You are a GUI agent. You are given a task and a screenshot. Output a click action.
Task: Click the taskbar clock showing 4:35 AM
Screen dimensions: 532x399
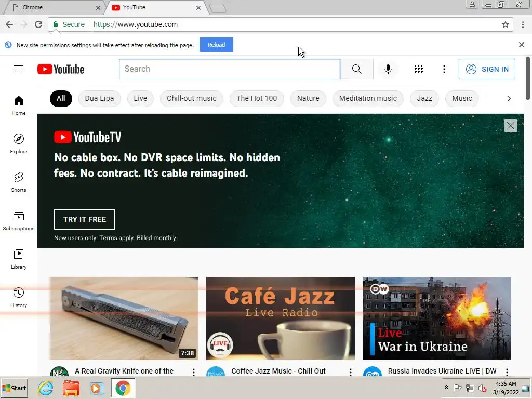(506, 388)
